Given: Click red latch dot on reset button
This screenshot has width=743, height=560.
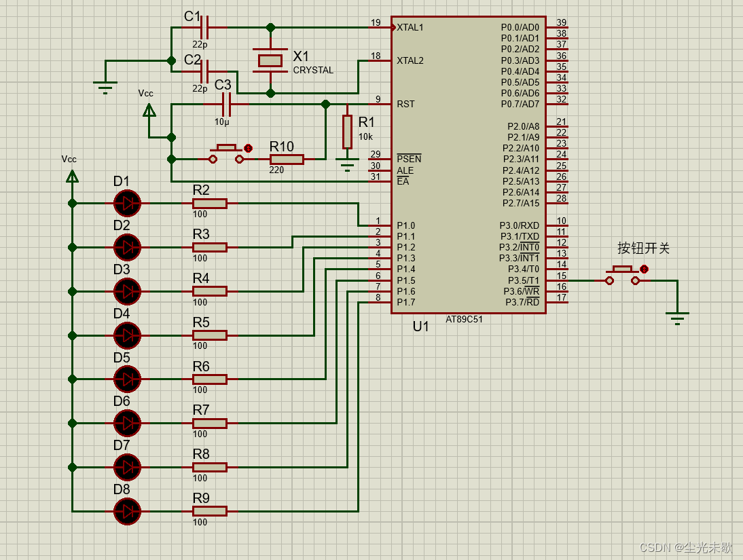Looking at the screenshot, I should click(248, 148).
